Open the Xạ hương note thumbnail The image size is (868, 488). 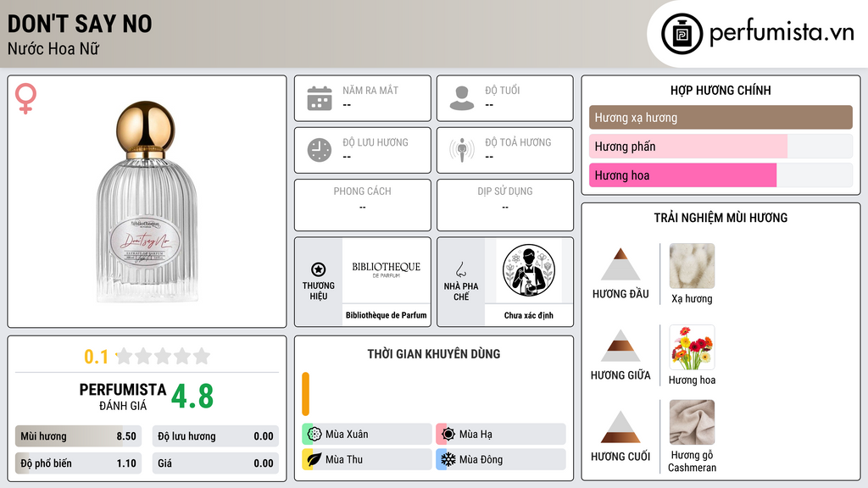(692, 265)
